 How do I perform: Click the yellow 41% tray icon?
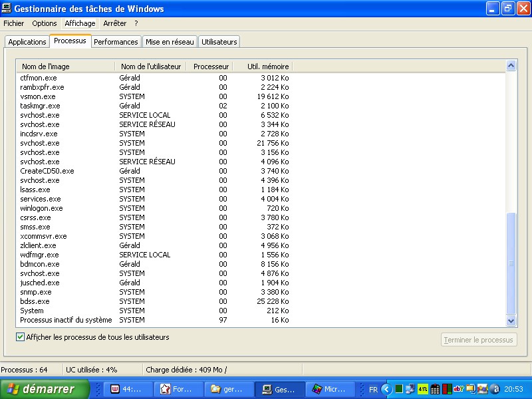click(423, 389)
